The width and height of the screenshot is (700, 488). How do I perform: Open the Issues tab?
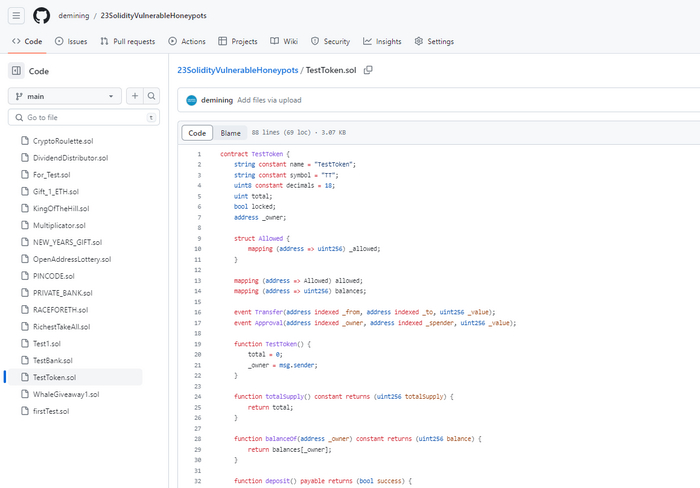click(71, 41)
